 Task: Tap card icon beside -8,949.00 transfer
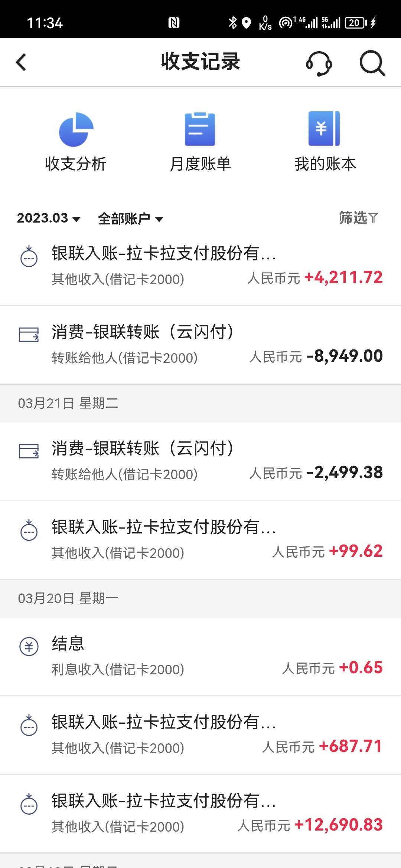(29, 334)
